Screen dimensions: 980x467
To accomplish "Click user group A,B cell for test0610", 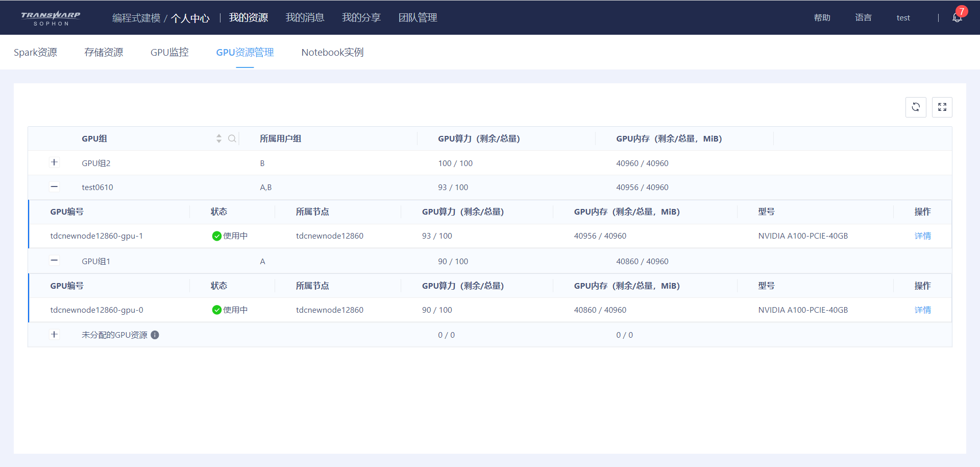I will pos(265,188).
